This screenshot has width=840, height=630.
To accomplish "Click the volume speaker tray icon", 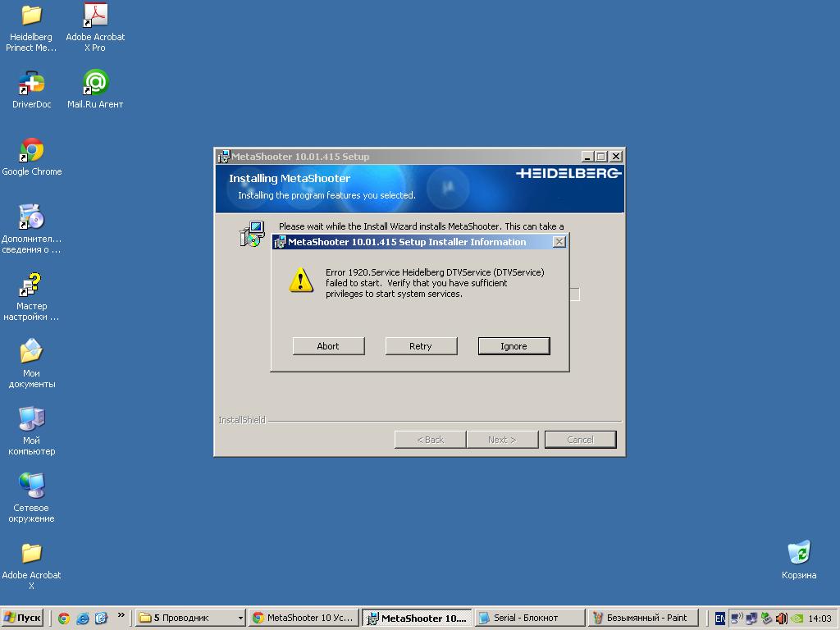I will 782,619.
